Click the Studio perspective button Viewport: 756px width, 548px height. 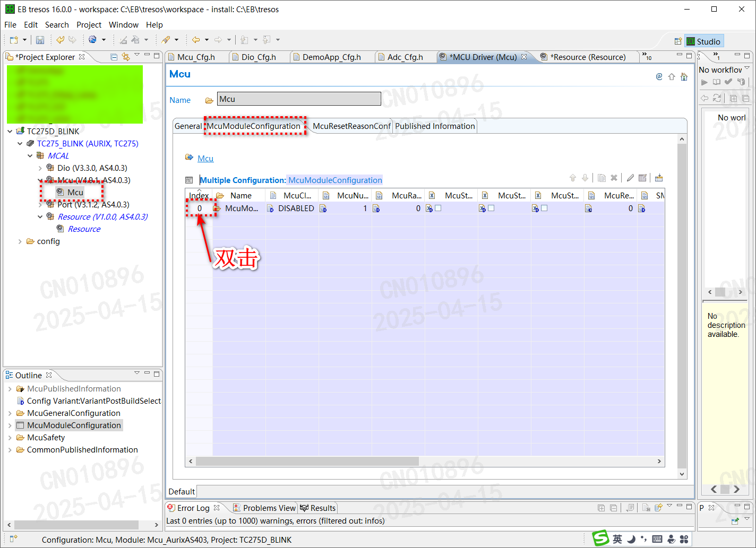[704, 41]
